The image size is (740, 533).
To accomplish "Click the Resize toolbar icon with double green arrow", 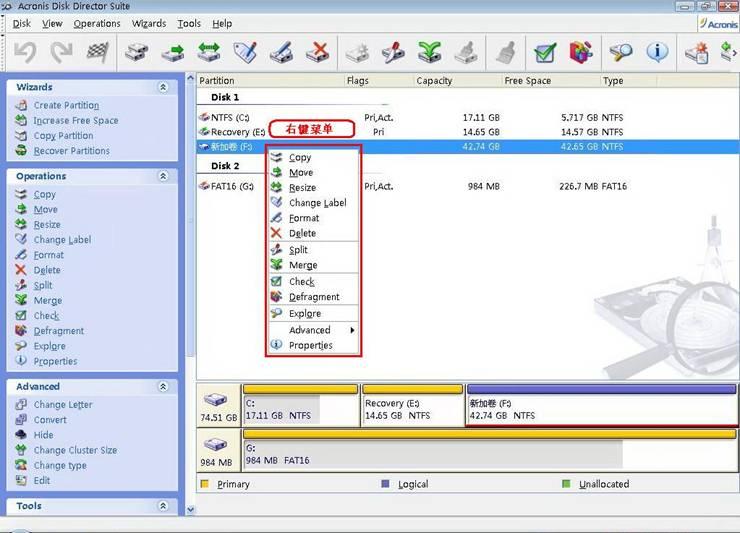I will (x=208, y=51).
